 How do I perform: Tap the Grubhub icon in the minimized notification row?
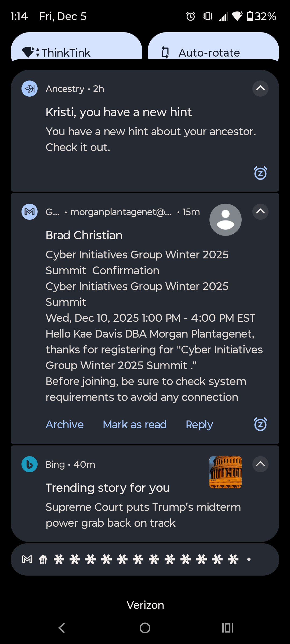[x=43, y=559]
